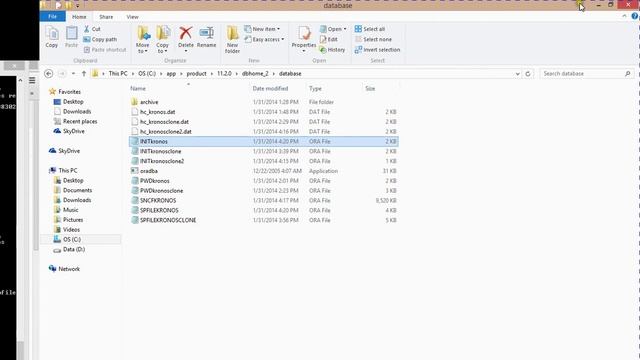Go forward with the Forward arrow

coord(62,74)
